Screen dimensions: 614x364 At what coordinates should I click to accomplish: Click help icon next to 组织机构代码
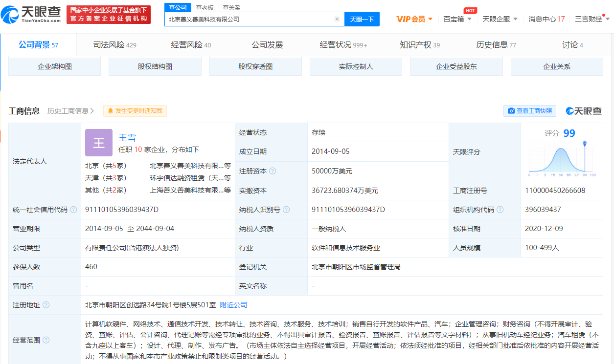[500, 210]
